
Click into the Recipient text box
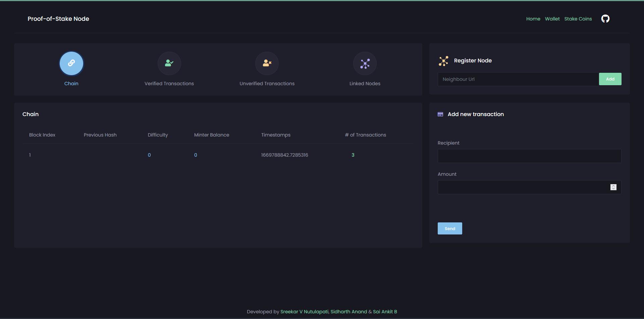point(529,156)
